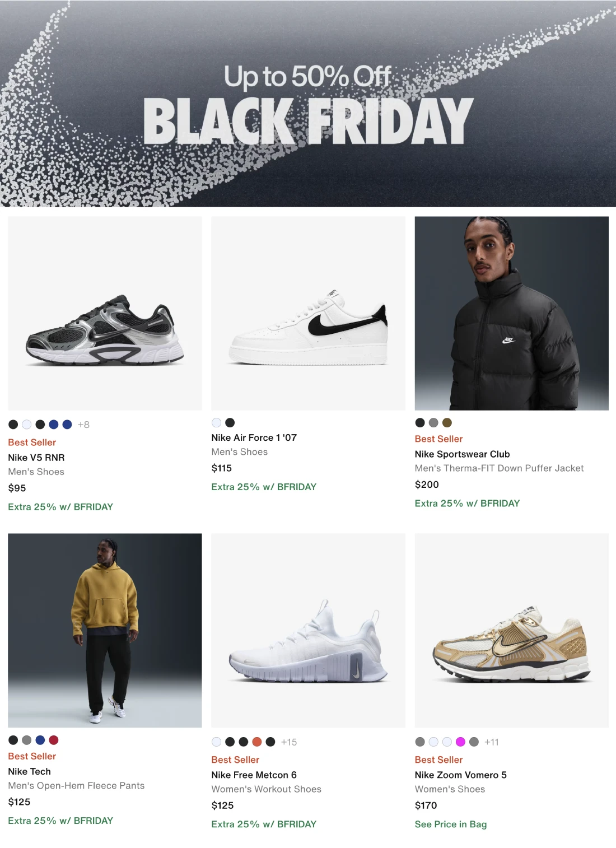Choose the white swatch for Nike V5 RNR
This screenshot has width=616, height=848.
[27, 425]
